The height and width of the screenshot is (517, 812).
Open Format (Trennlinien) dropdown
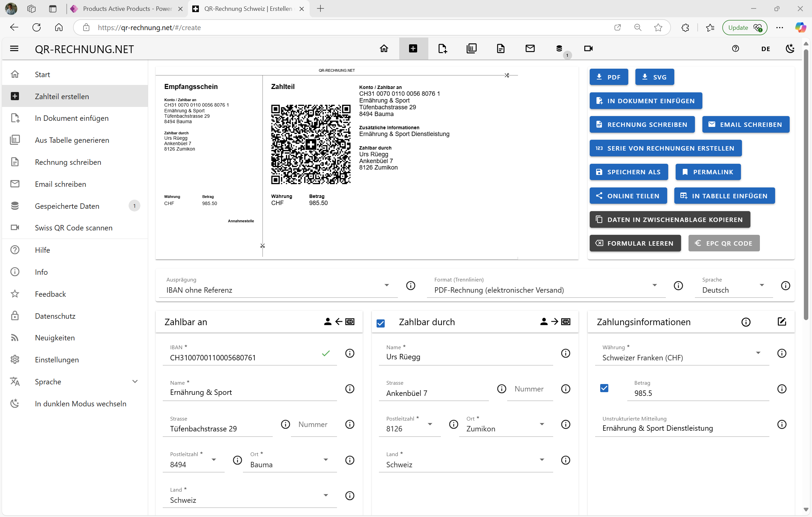[546, 286]
